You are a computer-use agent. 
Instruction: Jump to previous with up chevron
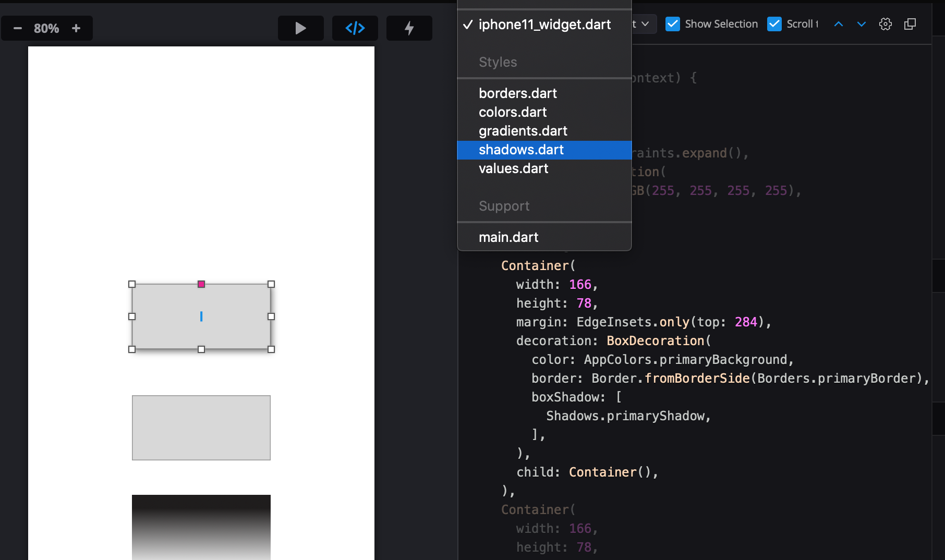point(839,24)
